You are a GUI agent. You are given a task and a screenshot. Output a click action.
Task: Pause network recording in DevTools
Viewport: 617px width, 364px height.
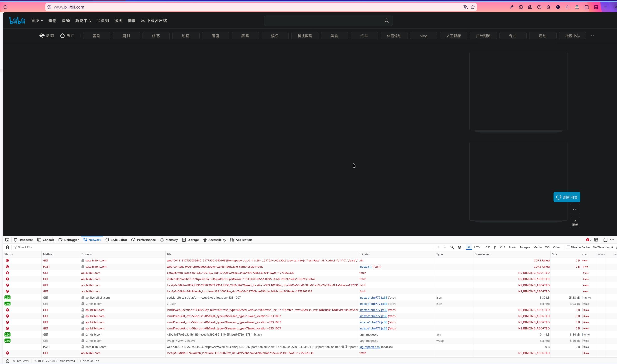pyautogui.click(x=438, y=247)
